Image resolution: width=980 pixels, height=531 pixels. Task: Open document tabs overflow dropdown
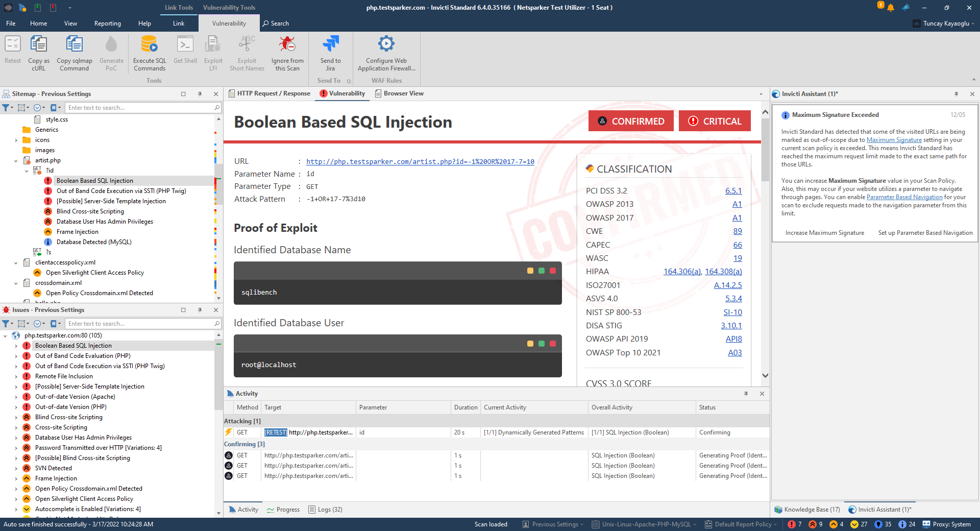(x=761, y=94)
